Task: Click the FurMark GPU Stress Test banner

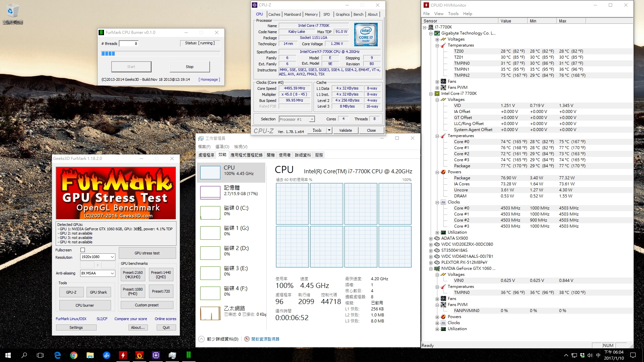Action: point(116,193)
